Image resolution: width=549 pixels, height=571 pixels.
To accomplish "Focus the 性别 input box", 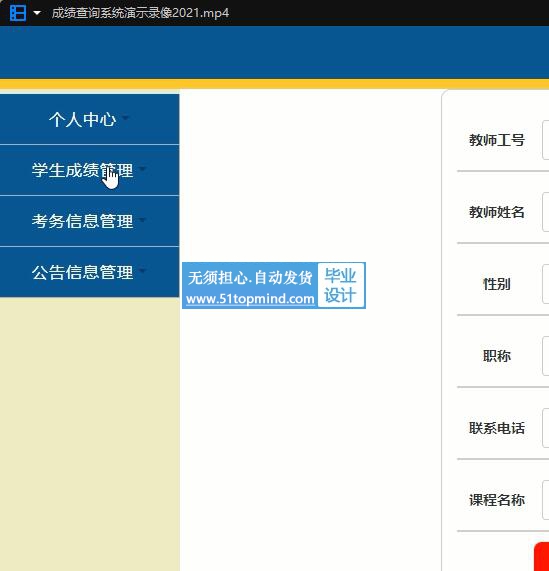I will (545, 284).
